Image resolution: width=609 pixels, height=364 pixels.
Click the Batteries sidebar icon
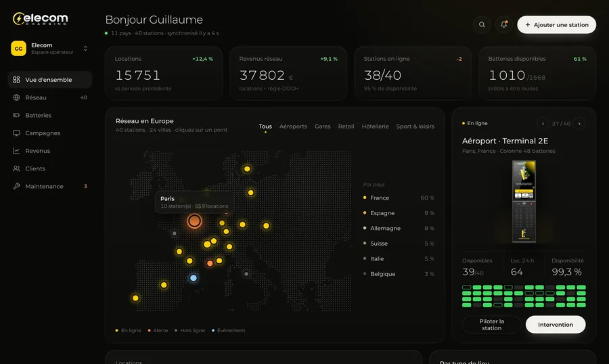click(x=16, y=116)
